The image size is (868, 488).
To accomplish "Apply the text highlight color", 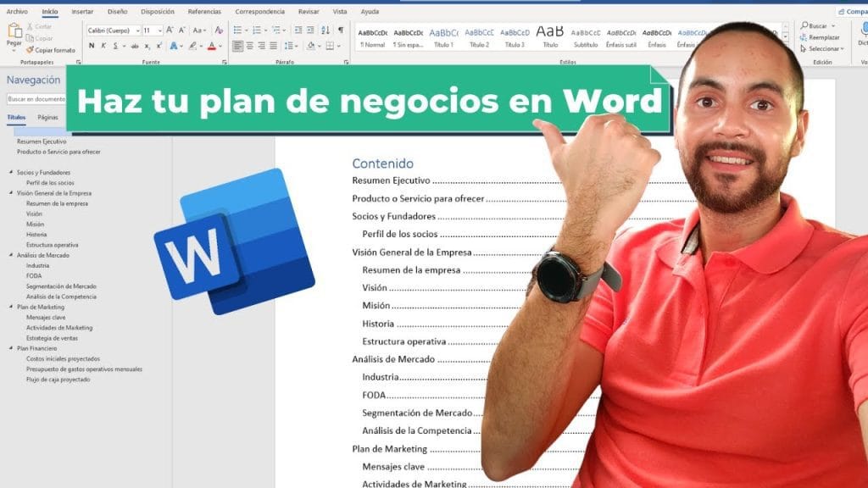I will click(192, 46).
